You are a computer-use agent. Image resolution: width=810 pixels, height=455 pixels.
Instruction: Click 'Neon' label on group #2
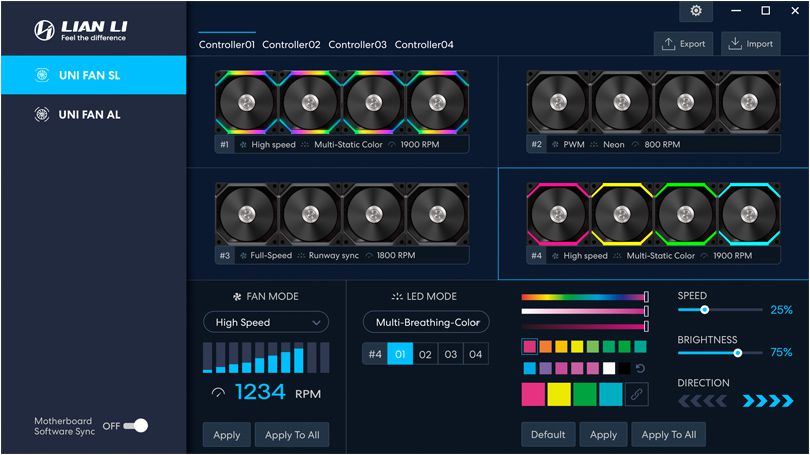(x=614, y=145)
